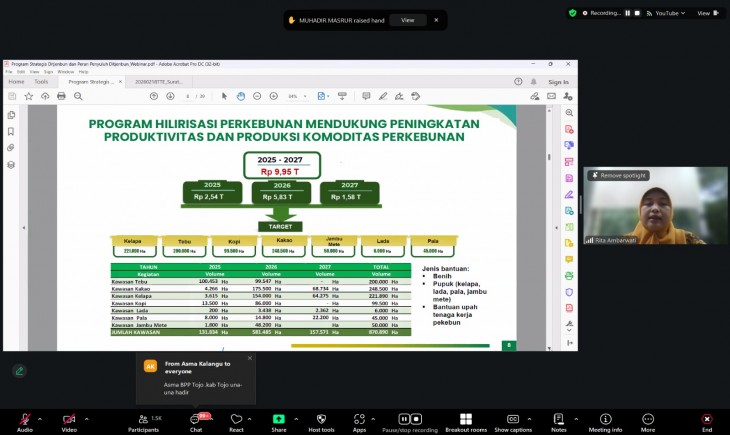The image size is (730, 435).
Task: Open the Acrobat File menu
Action: point(9,72)
